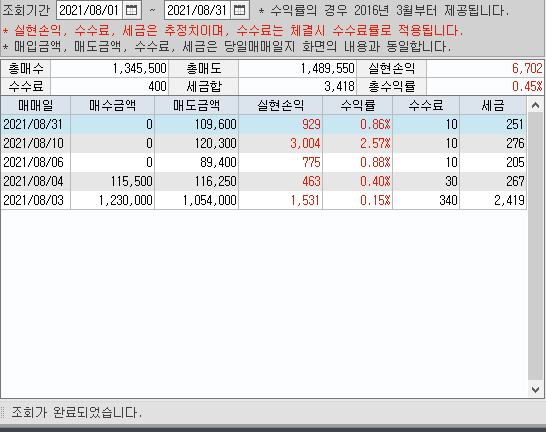Click the vertical scrollbar track
The height and width of the screenshot is (432, 546).
pos(536,247)
